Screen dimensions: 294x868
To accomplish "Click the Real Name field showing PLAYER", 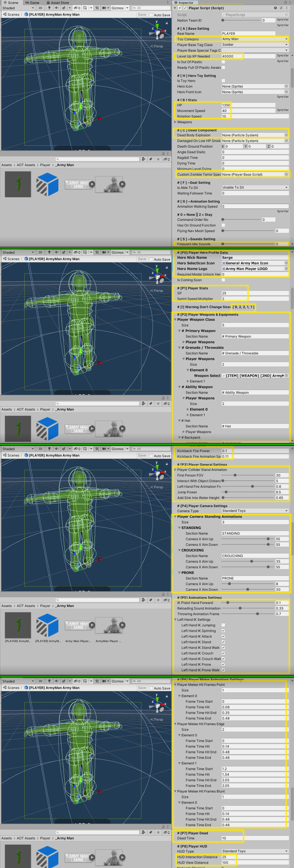I will coord(248,33).
